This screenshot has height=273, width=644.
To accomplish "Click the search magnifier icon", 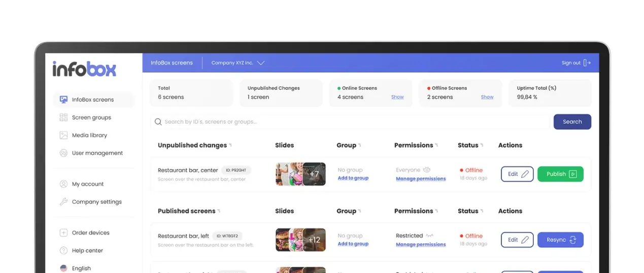I will point(158,122).
